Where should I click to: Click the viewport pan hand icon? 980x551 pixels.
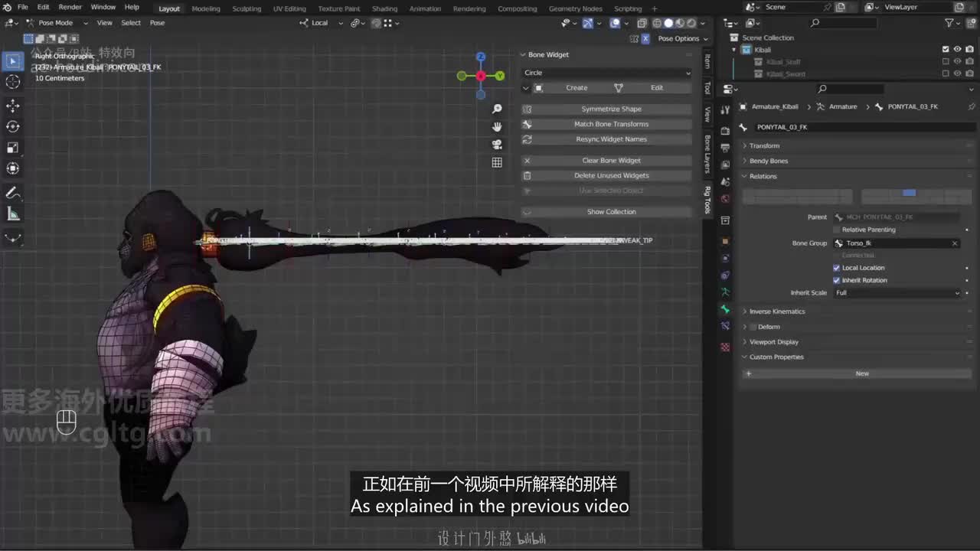point(497,127)
